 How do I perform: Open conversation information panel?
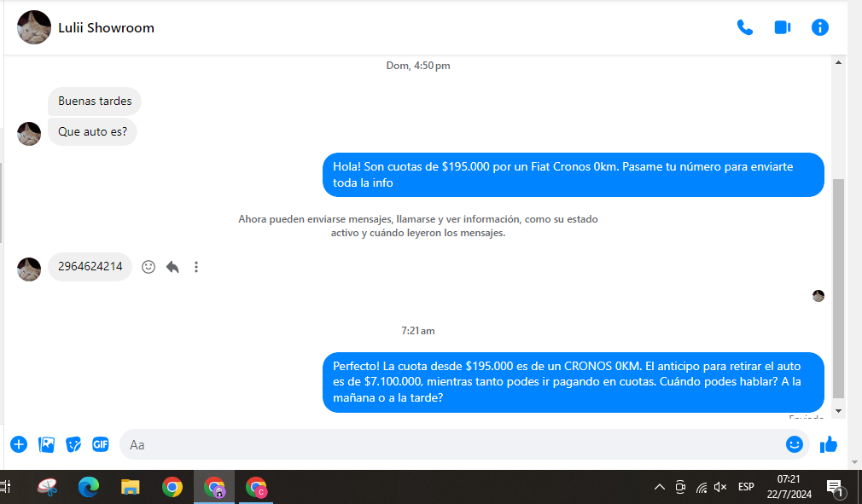point(819,27)
